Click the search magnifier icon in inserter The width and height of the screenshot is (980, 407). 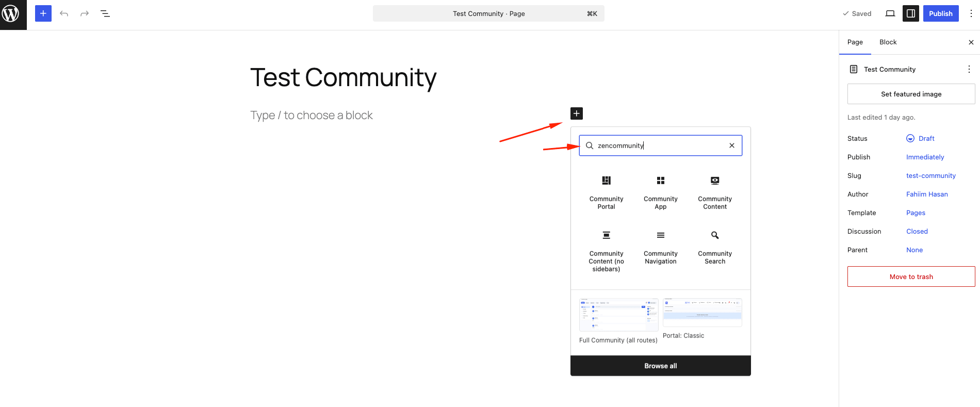point(590,145)
